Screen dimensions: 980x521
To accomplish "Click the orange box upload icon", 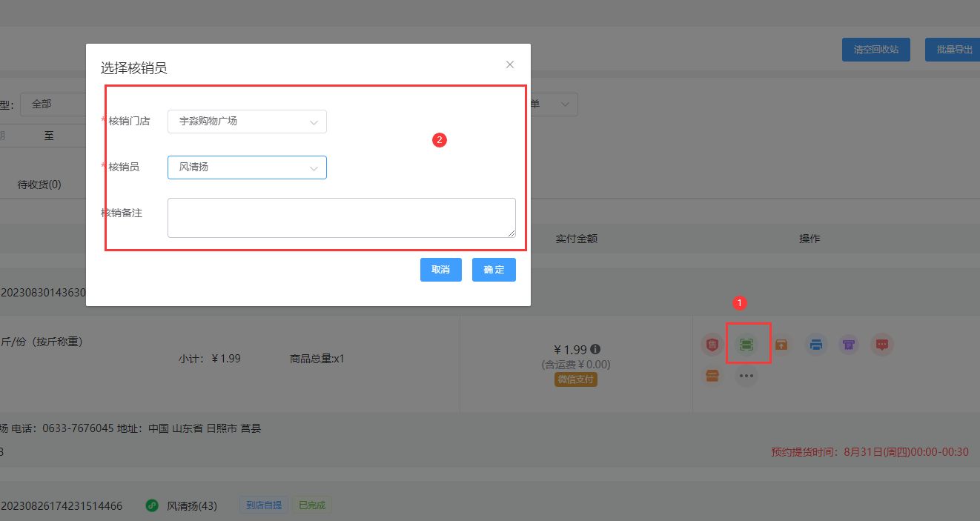I will [x=781, y=345].
